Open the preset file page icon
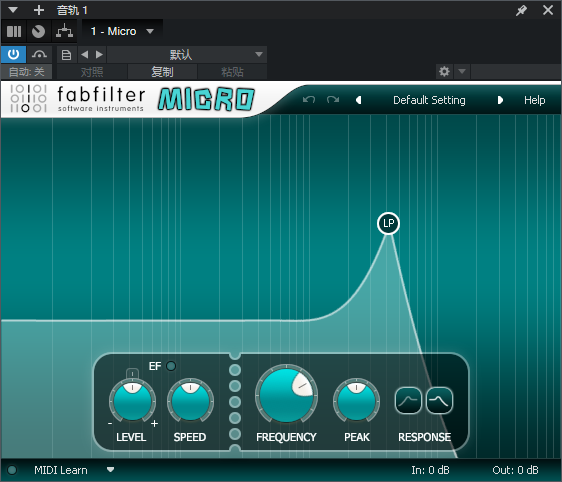562x482 pixels. point(66,55)
